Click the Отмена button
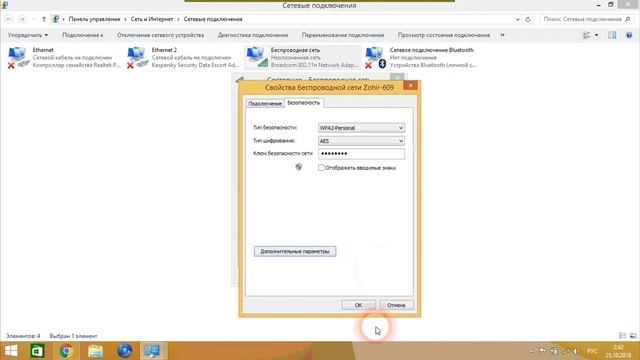Image resolution: width=640 pixels, height=360 pixels. 396,305
